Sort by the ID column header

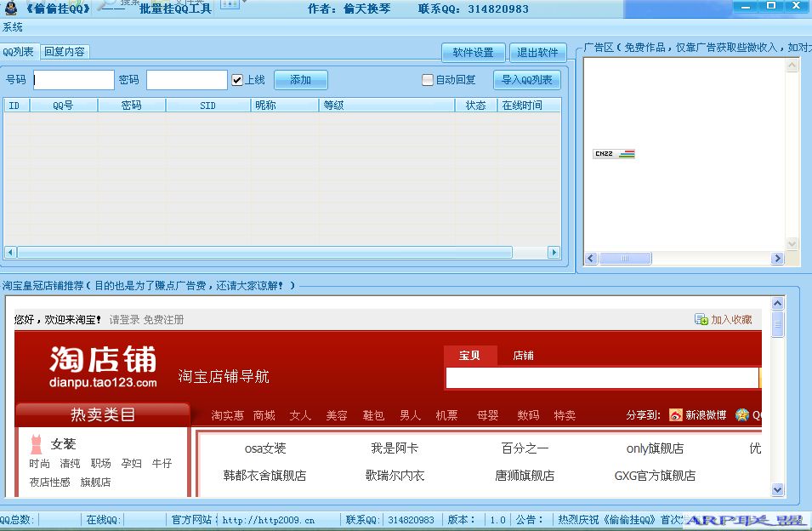16,106
